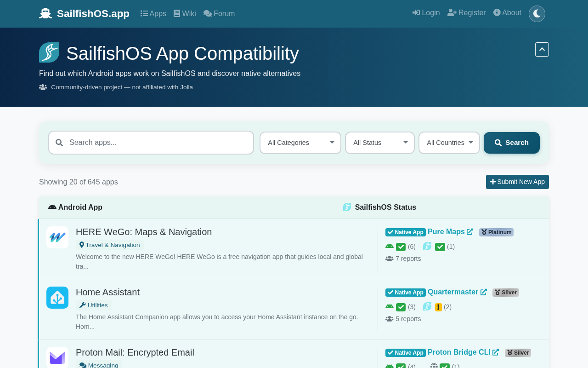Open the All Categories dropdown

300,143
